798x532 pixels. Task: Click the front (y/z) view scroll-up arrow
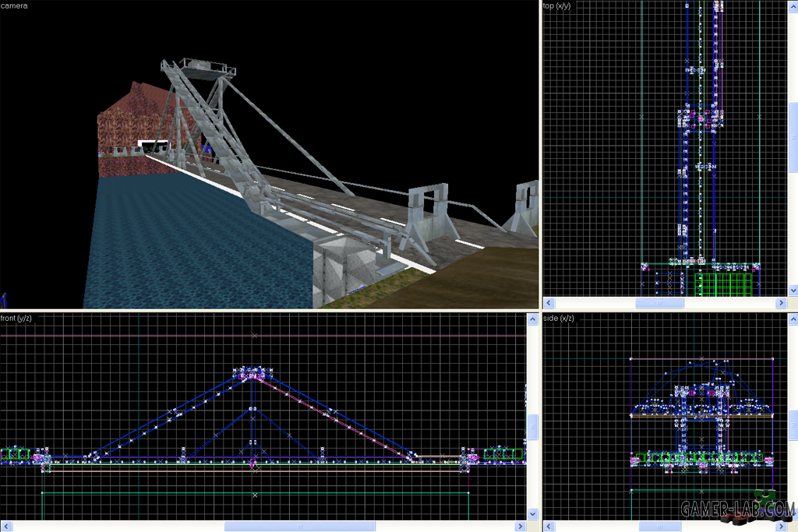(x=532, y=319)
